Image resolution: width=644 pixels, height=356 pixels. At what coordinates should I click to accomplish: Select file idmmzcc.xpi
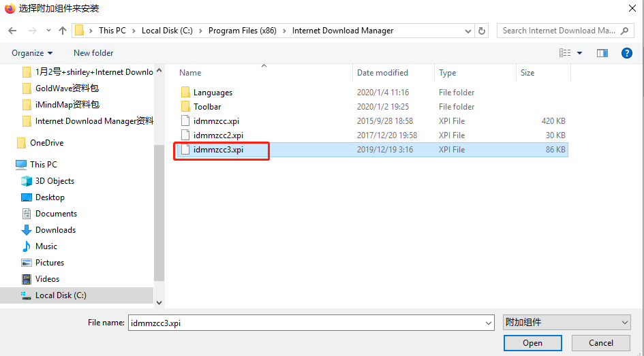[x=216, y=121]
